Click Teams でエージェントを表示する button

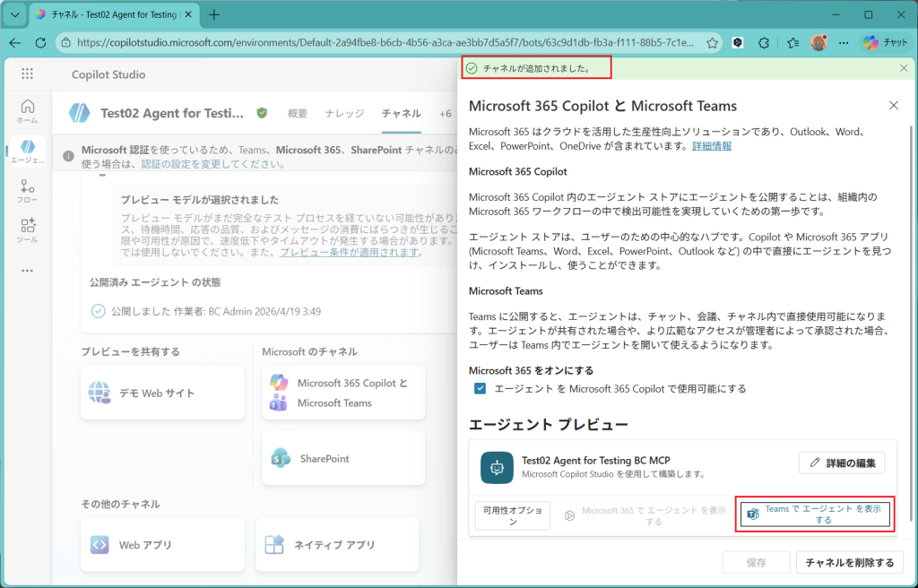814,514
